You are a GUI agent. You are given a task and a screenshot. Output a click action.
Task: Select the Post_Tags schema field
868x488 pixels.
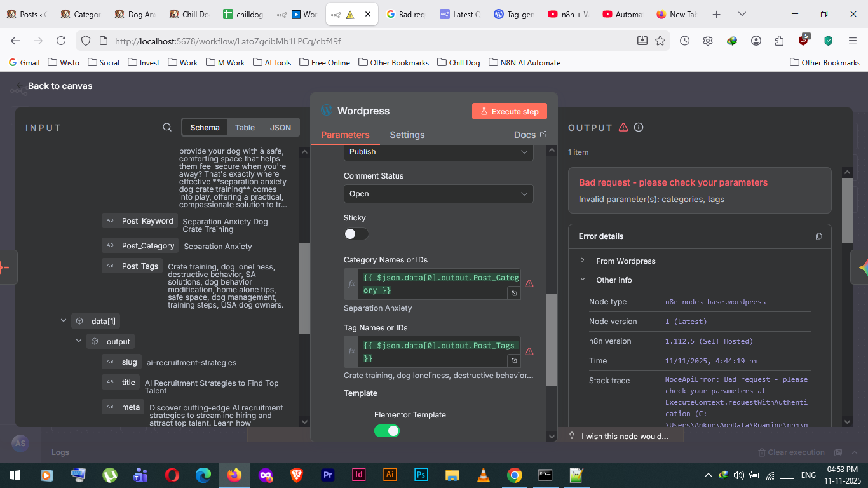pos(132,266)
